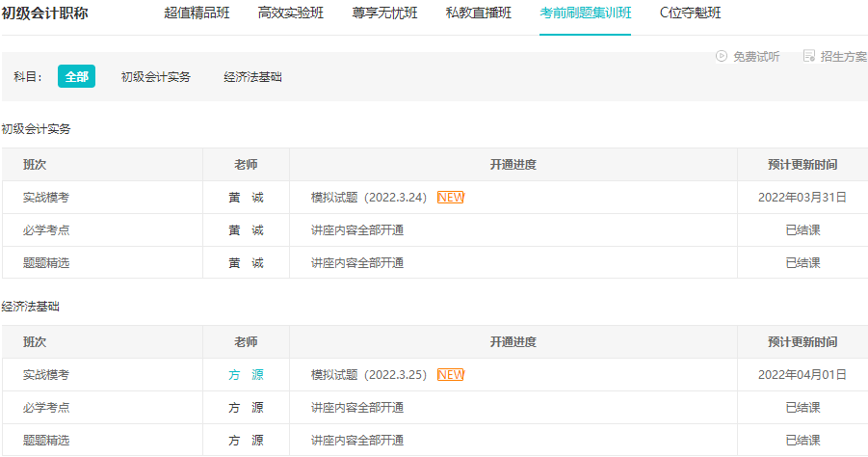This screenshot has height=457, width=868.
Task: Go to the 私教直播班 tab
Action: click(479, 13)
